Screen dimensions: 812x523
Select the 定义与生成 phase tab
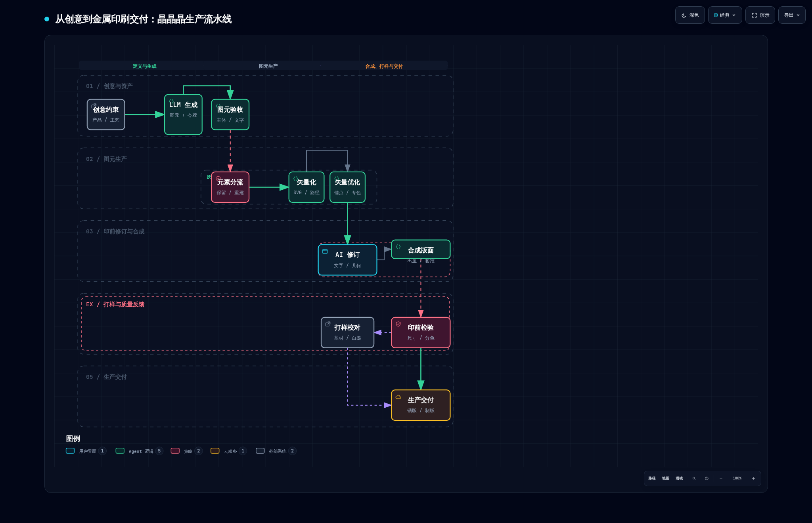click(x=144, y=66)
